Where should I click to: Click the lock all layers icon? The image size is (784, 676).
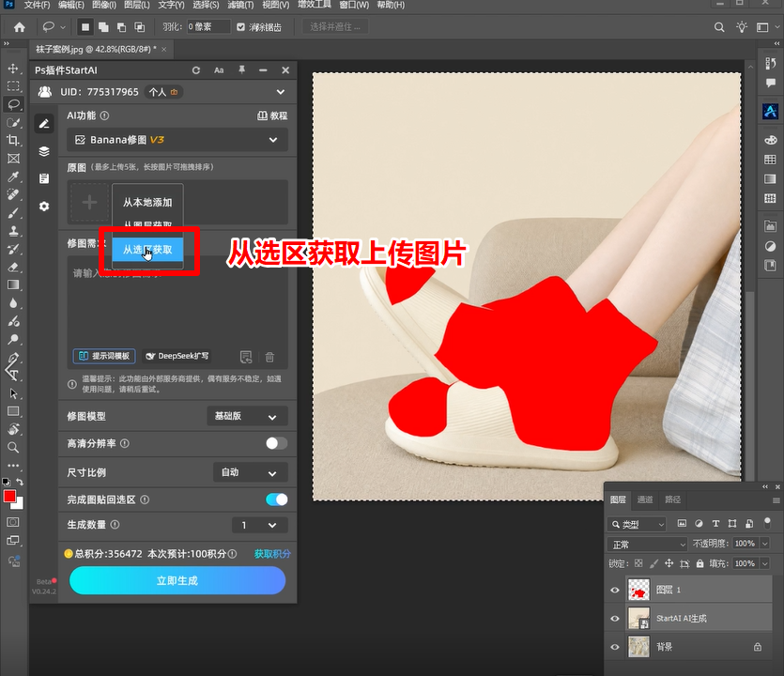coord(700,563)
